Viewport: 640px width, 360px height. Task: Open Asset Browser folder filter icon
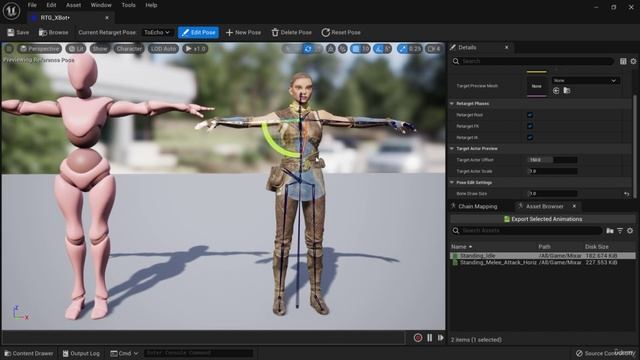[610, 231]
